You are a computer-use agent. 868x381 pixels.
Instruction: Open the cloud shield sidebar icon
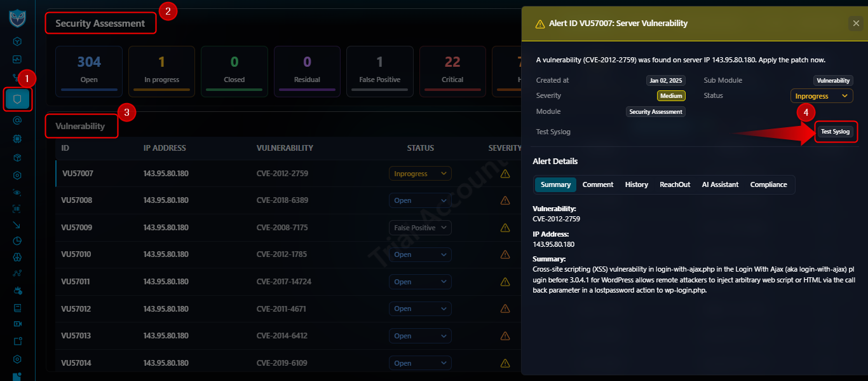click(x=18, y=291)
